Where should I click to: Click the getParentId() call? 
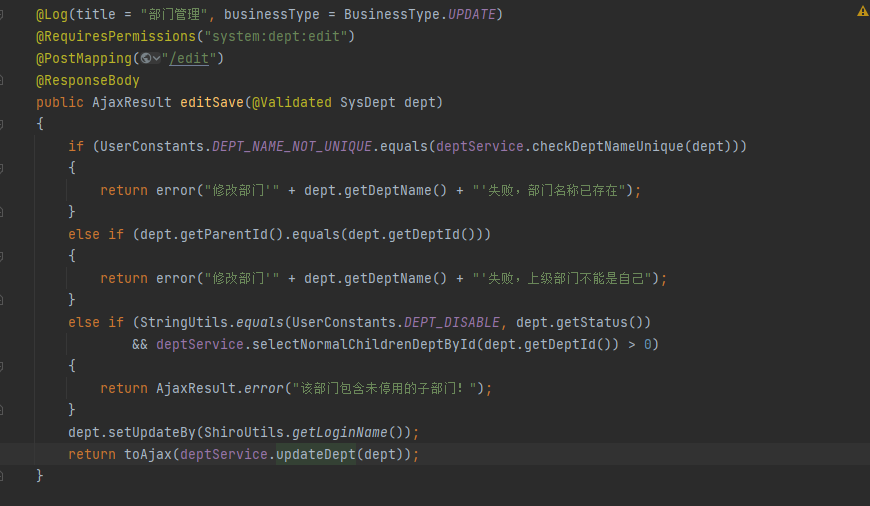(x=232, y=234)
